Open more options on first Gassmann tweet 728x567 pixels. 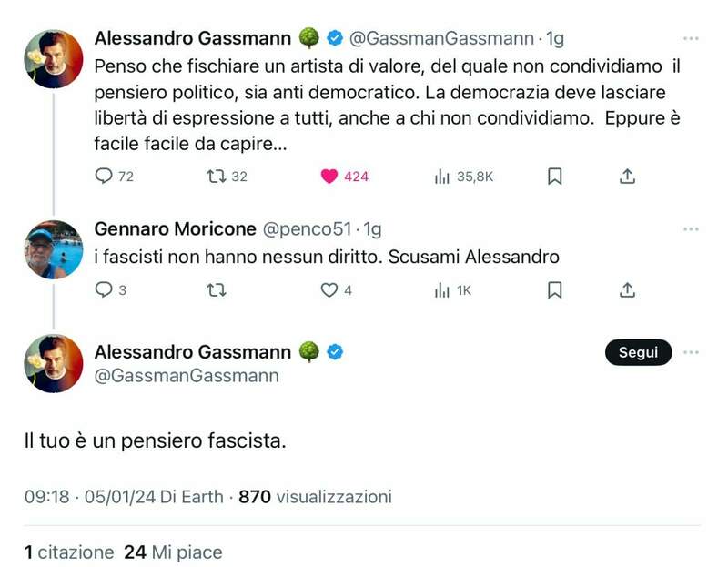[691, 39]
